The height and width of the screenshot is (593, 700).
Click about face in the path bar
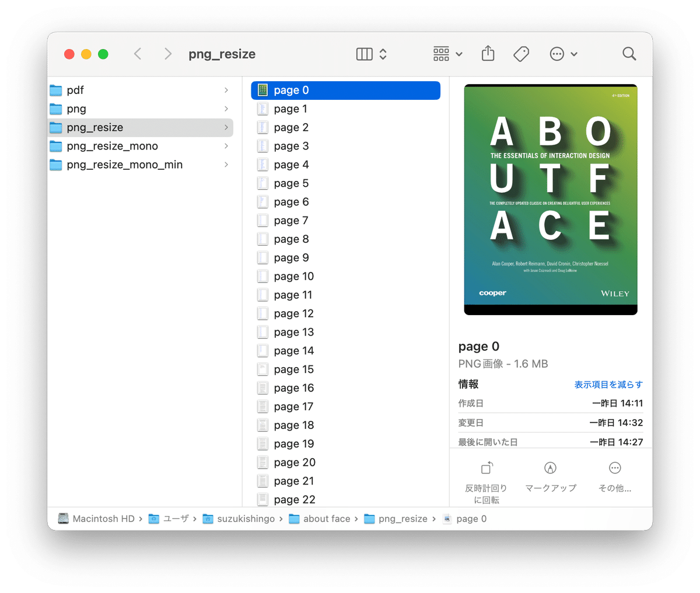click(x=320, y=519)
